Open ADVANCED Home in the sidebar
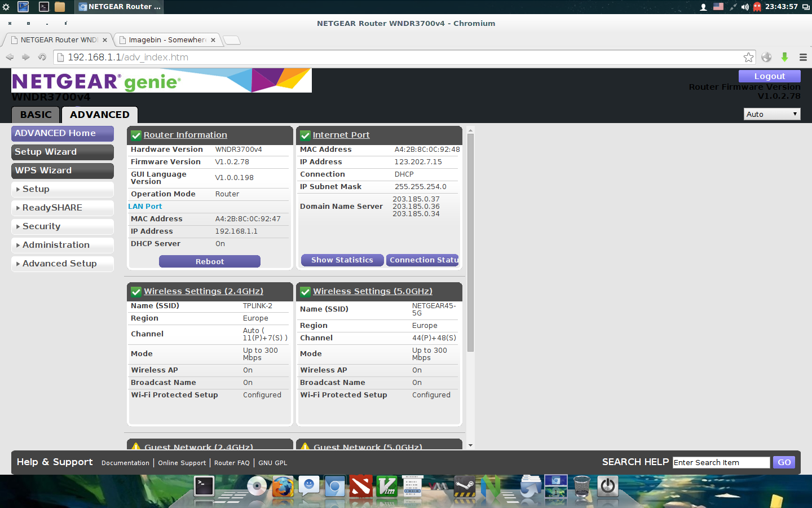Viewport: 812px width, 508px height. tap(63, 133)
